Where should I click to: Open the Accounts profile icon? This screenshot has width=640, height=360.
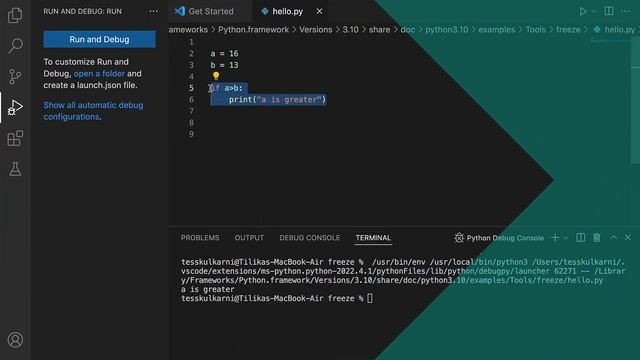[15, 340]
